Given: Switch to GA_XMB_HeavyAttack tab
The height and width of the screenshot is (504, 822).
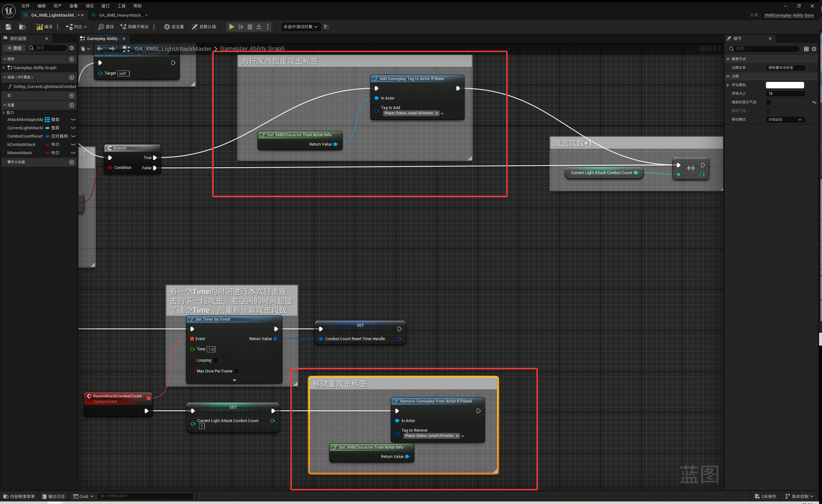Looking at the screenshot, I should pyautogui.click(x=121, y=15).
